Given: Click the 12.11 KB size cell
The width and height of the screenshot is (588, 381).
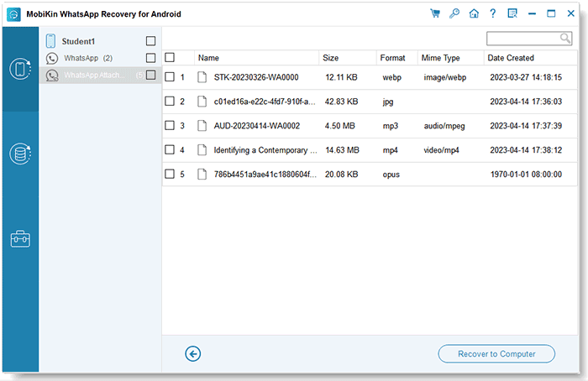Looking at the screenshot, I should pyautogui.click(x=341, y=77).
